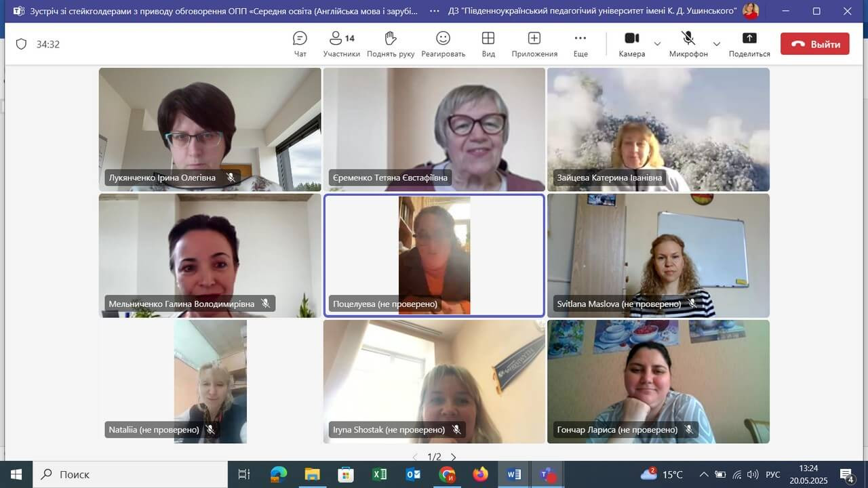Unmute with the Микрофон button
The image size is (868, 488).
(x=688, y=44)
